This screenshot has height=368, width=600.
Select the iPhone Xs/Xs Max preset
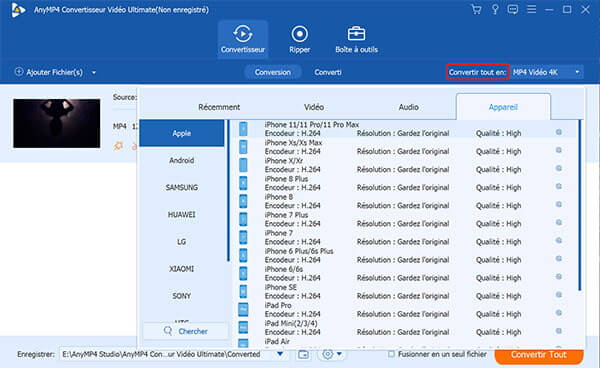[404, 147]
